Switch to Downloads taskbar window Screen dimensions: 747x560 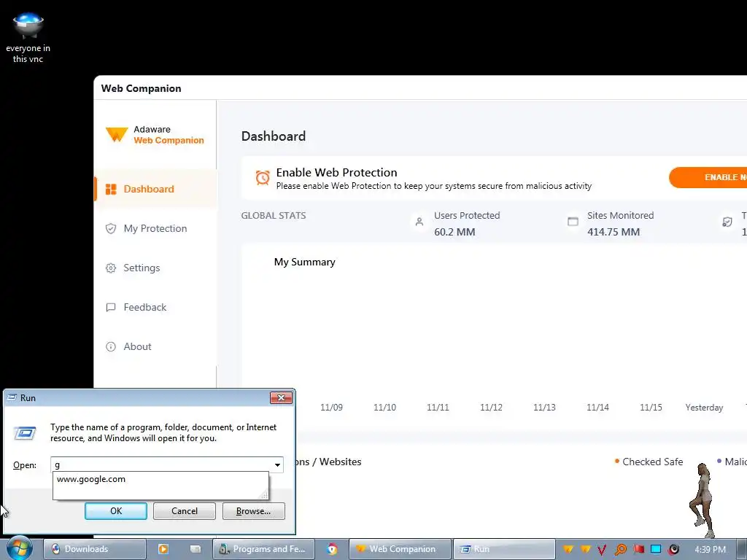click(94, 549)
